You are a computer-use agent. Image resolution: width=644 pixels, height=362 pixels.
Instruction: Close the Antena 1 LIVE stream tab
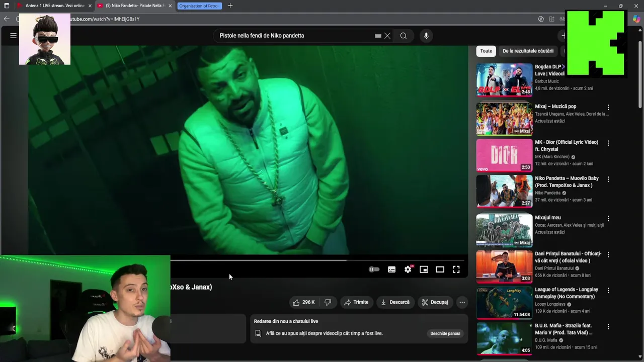pyautogui.click(x=90, y=6)
